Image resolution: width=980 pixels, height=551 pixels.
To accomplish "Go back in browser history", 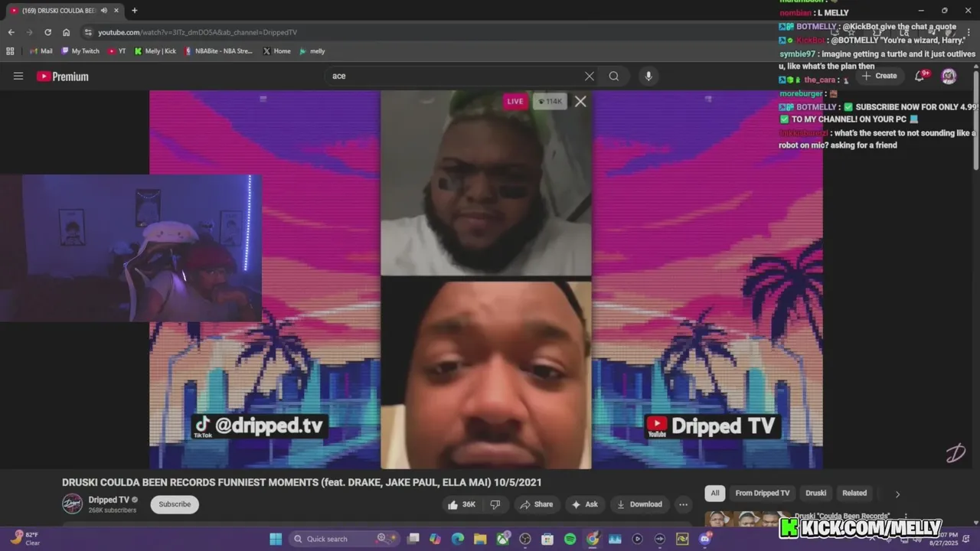I will (11, 32).
